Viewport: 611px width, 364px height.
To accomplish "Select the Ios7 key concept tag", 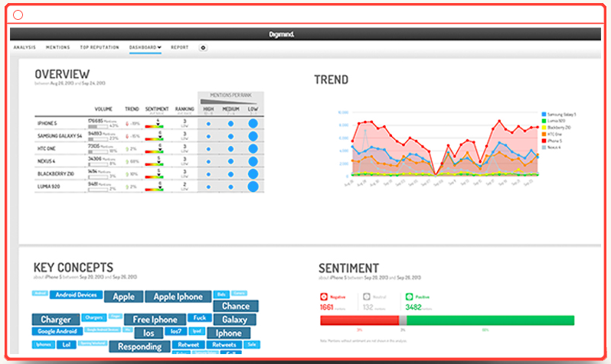I will 176,331.
